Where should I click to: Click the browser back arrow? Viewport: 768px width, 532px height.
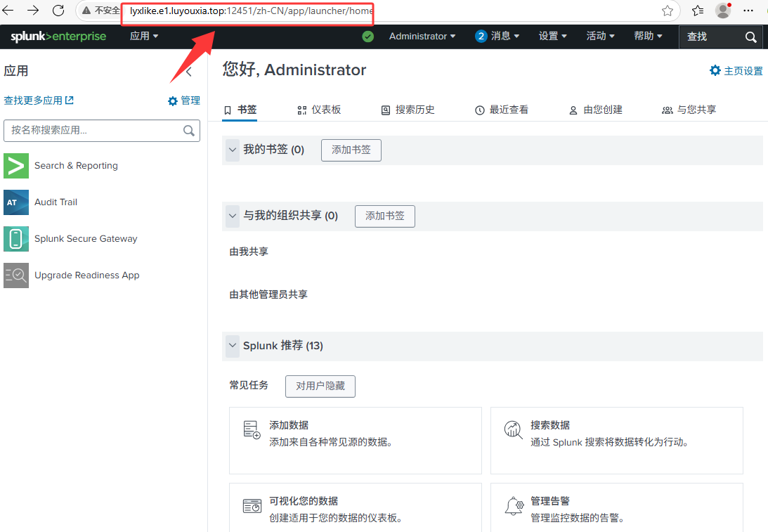coord(8,11)
